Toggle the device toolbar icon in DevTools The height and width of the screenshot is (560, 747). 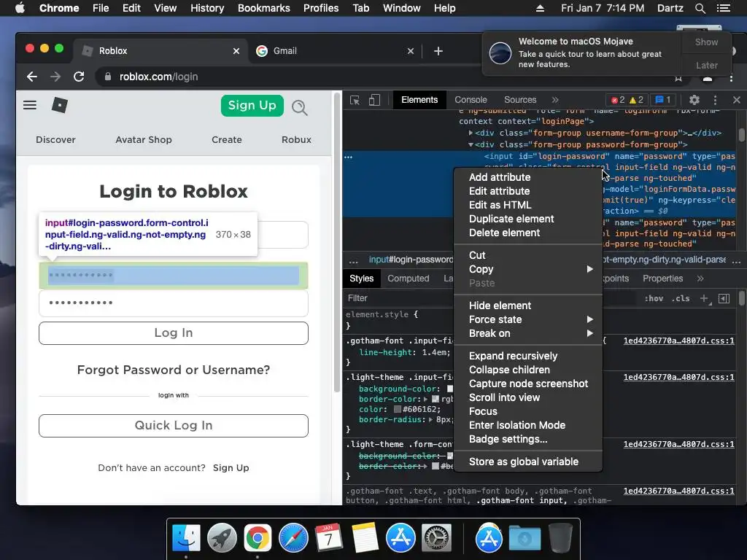click(x=374, y=100)
